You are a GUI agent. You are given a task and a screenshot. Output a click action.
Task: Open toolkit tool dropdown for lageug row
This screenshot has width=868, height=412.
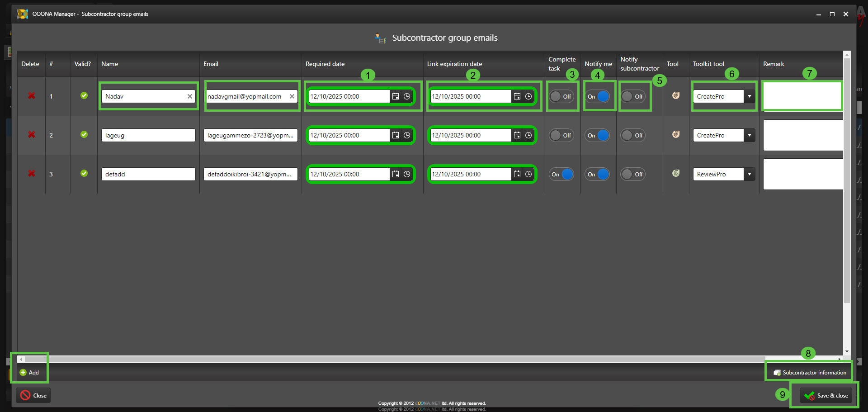[x=749, y=135]
